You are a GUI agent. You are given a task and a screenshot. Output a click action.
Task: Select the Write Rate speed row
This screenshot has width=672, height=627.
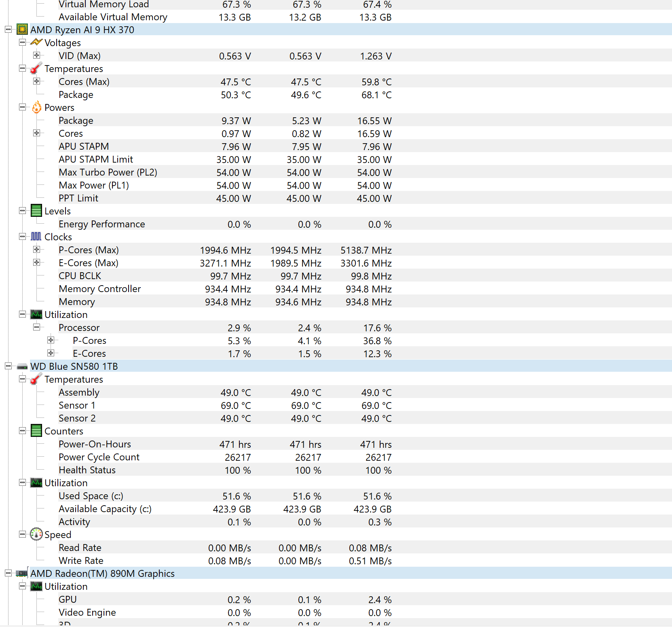81,561
